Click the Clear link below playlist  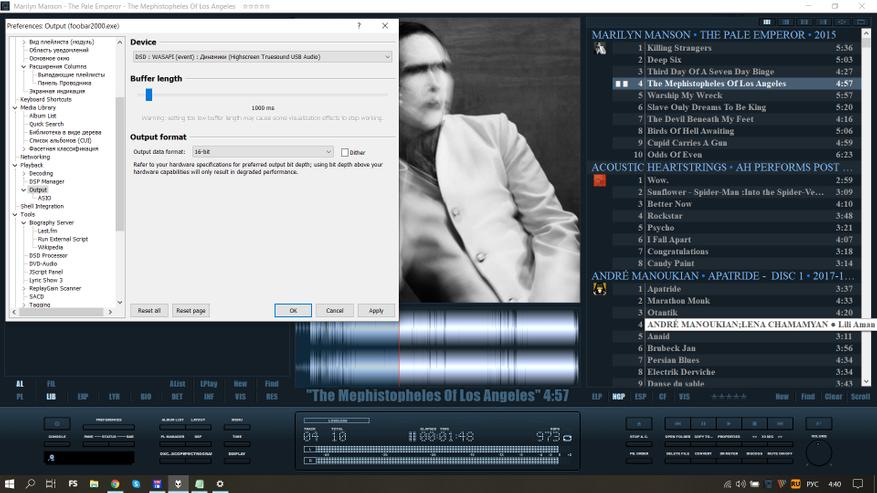pos(833,396)
